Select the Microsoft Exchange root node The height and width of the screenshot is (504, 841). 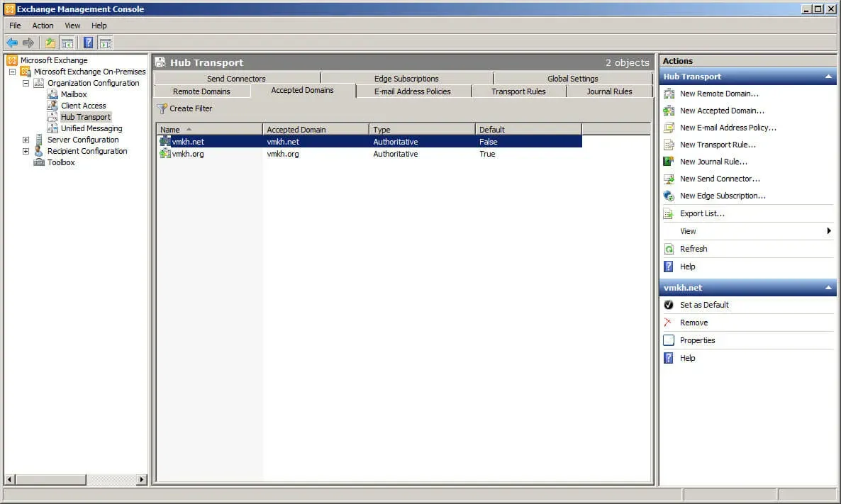click(54, 60)
